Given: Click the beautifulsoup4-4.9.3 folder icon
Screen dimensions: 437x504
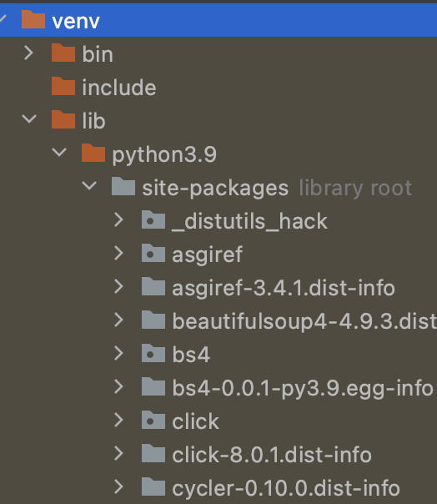Looking at the screenshot, I should [x=153, y=320].
